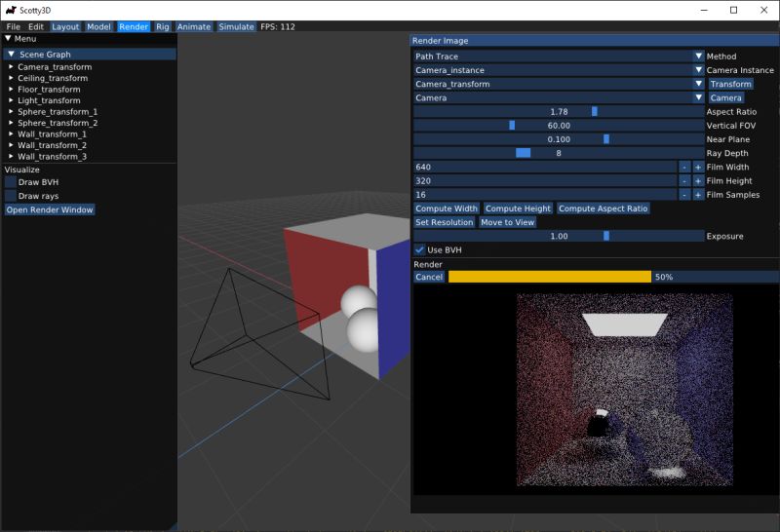780x532 pixels.
Task: Expand the Wall_transform_3 tree node
Action: coord(11,156)
